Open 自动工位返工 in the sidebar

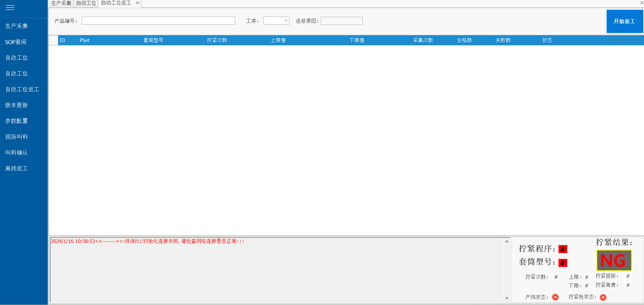tap(22, 89)
